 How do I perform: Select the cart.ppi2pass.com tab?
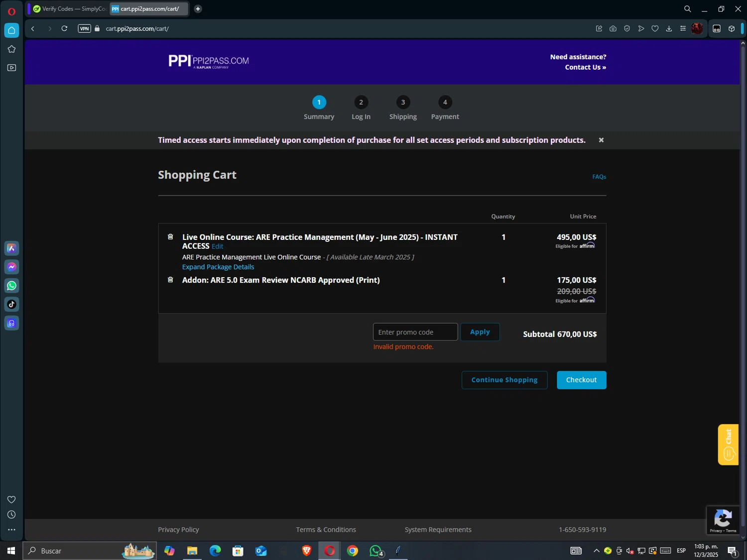[149, 9]
